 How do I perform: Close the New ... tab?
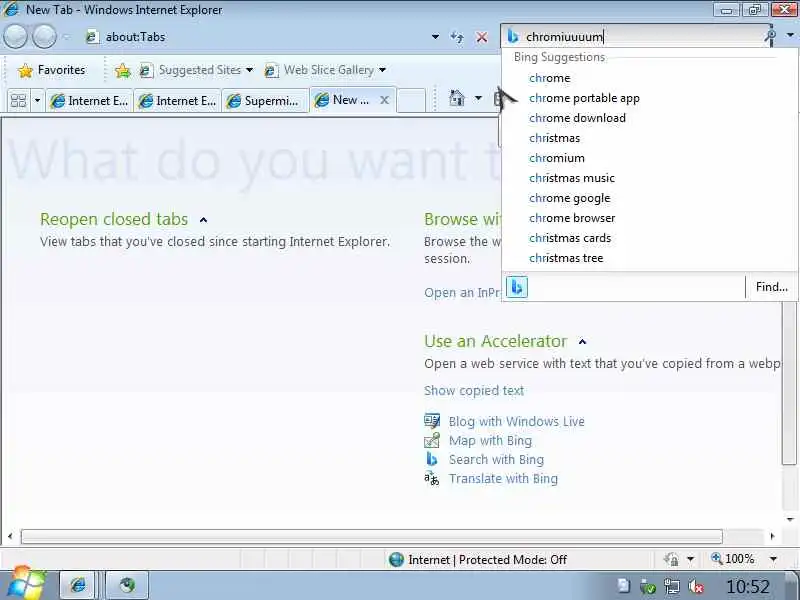384,100
